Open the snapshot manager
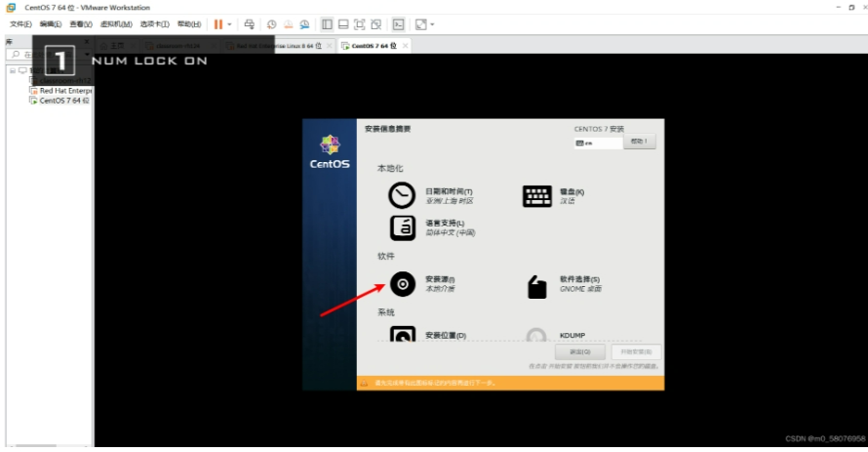 click(x=304, y=24)
